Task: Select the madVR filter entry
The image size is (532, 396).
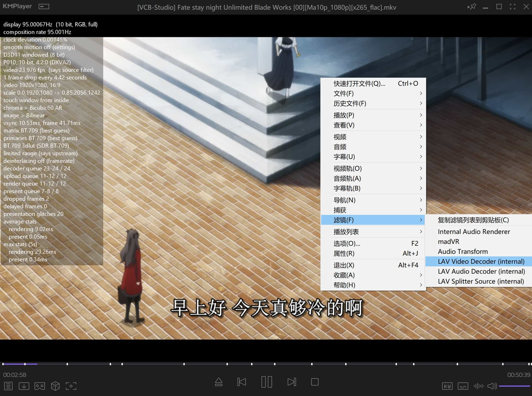Action: point(479,242)
